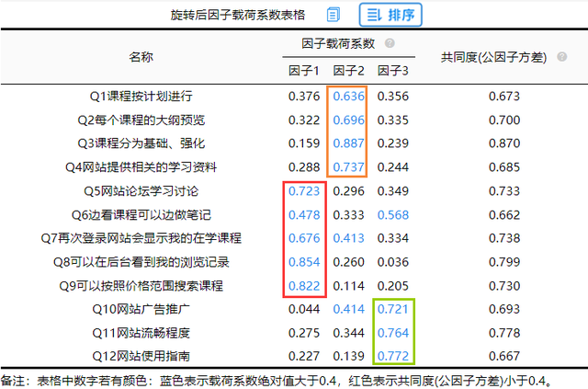Select row Q7再次登录网站会显示我的在学课程
The width and height of the screenshot is (588, 389).
coord(294,238)
